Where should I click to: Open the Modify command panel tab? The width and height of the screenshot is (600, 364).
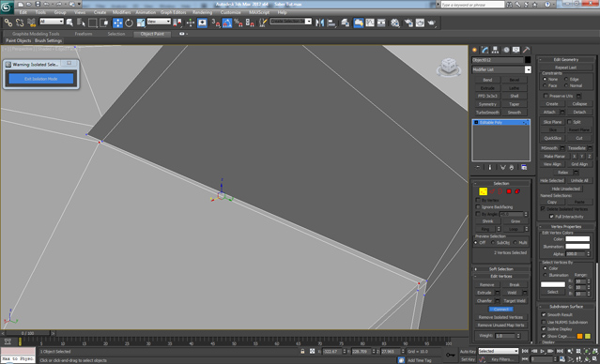pos(485,50)
